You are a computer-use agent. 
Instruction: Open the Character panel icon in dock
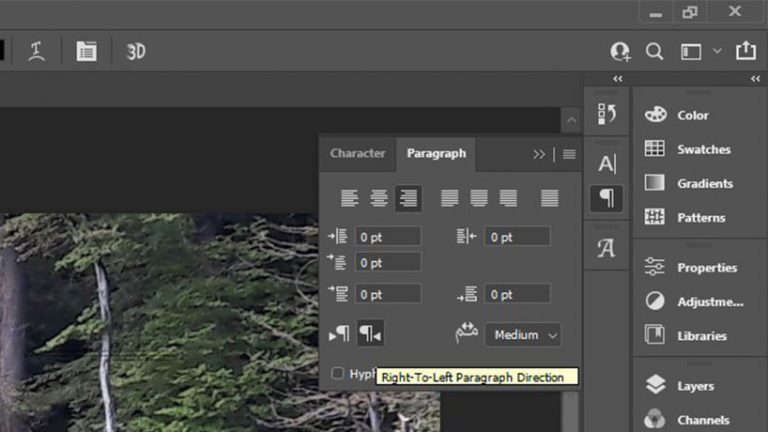pos(606,164)
